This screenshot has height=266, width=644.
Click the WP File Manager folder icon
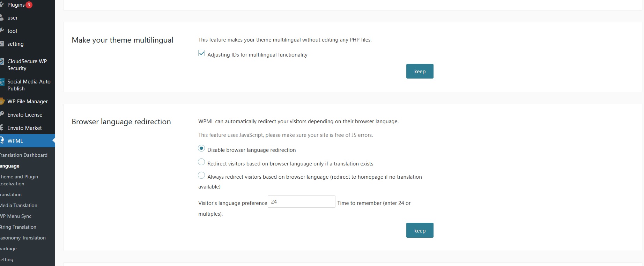point(2,102)
